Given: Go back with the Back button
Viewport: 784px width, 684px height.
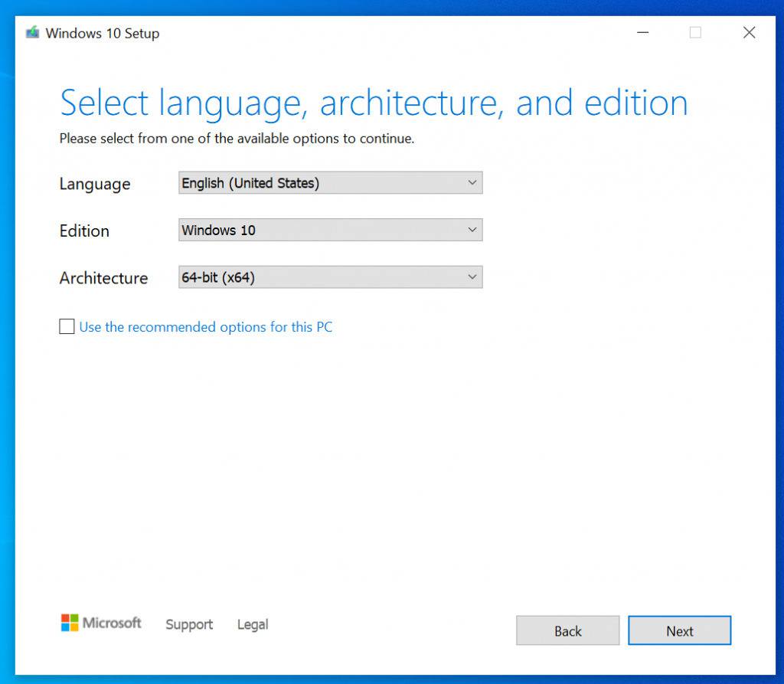Looking at the screenshot, I should [567, 631].
